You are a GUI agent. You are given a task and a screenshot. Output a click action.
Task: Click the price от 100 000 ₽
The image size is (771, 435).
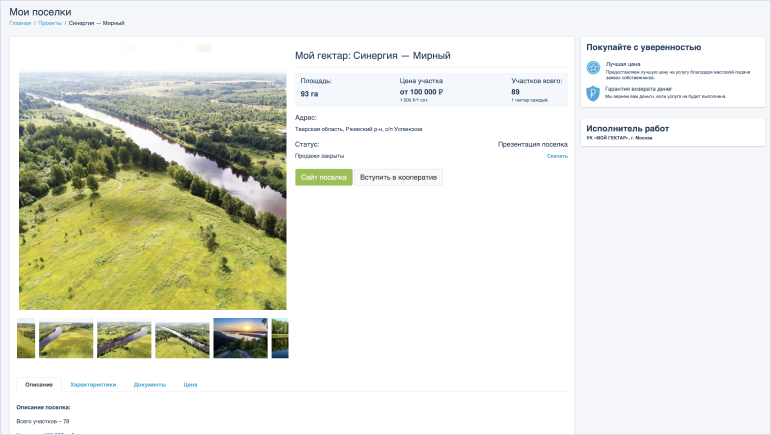421,92
